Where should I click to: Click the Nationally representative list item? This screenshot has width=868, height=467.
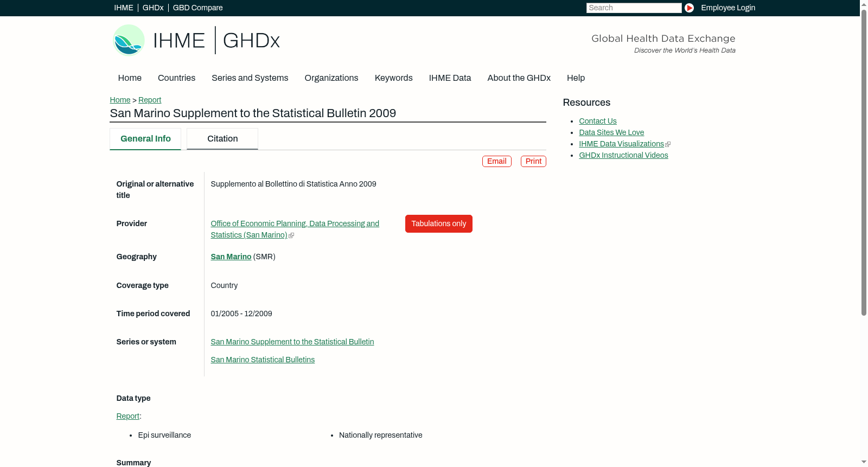click(380, 435)
